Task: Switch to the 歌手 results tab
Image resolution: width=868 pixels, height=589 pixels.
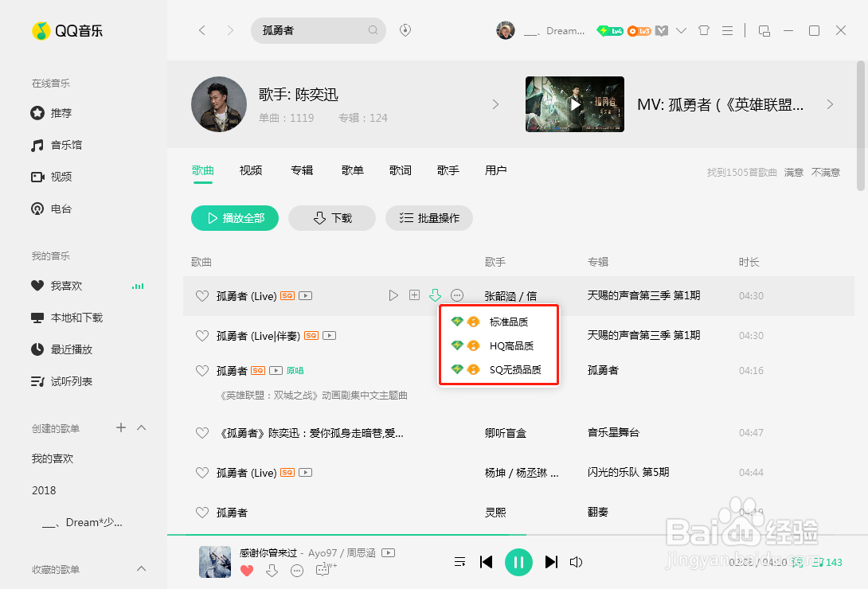Action: 448,170
